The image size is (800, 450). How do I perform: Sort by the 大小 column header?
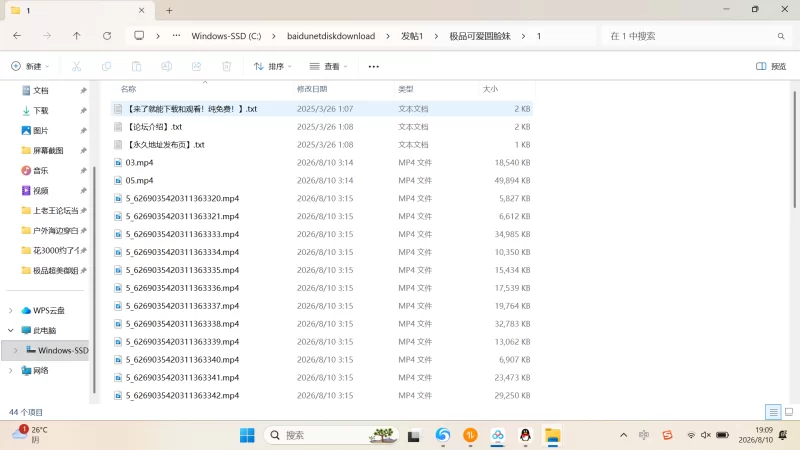click(x=490, y=89)
